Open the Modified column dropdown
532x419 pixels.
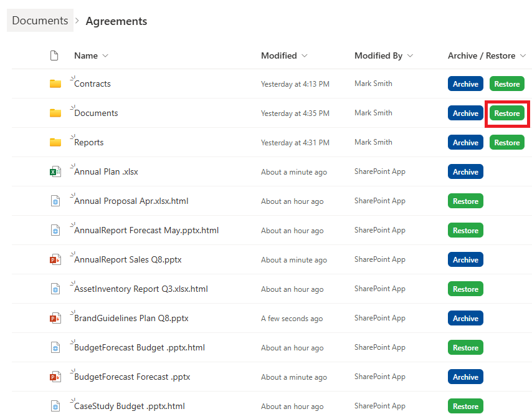pos(305,55)
